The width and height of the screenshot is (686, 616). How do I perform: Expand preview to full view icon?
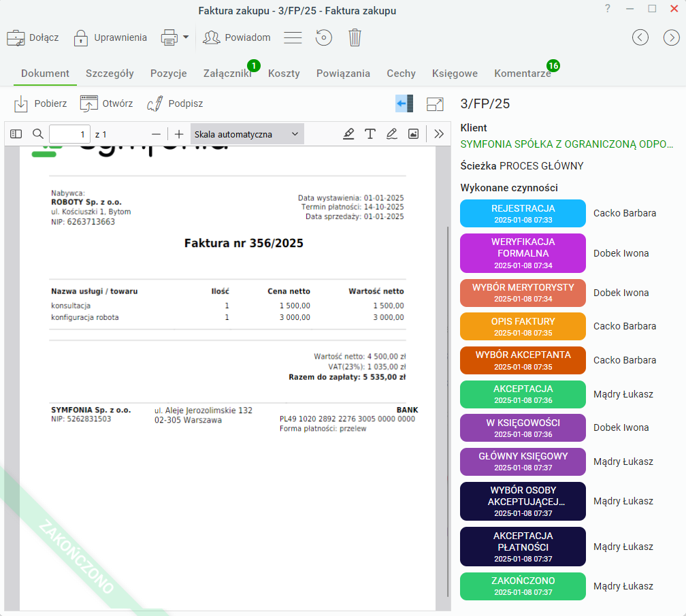pyautogui.click(x=435, y=103)
